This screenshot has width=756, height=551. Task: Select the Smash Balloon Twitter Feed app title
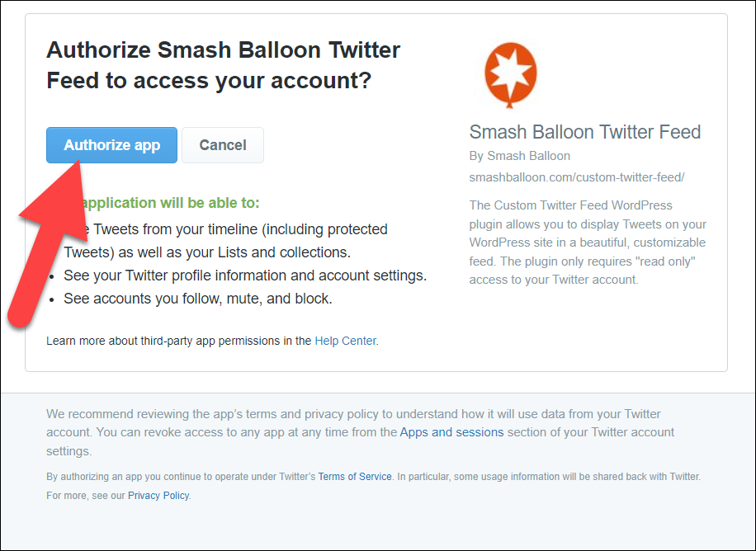tap(584, 132)
